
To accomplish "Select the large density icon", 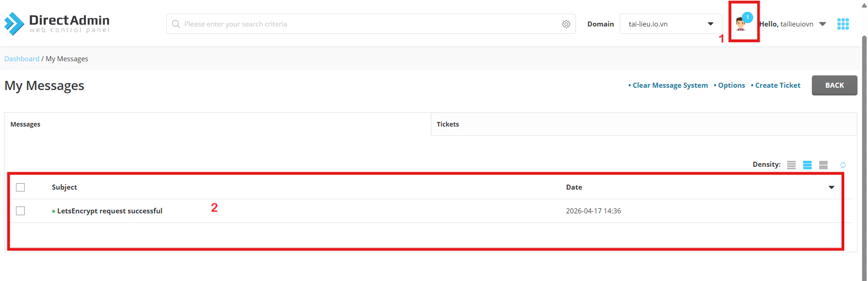I will [823, 165].
